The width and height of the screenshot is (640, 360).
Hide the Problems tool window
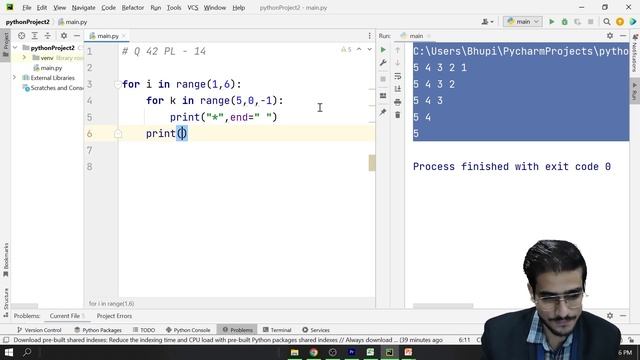pyautogui.click(x=623, y=316)
